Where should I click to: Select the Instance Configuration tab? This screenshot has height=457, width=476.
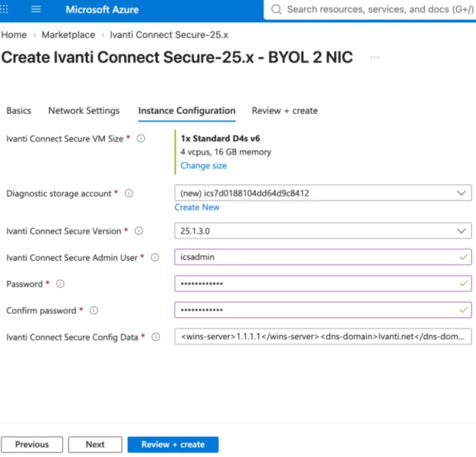(187, 111)
